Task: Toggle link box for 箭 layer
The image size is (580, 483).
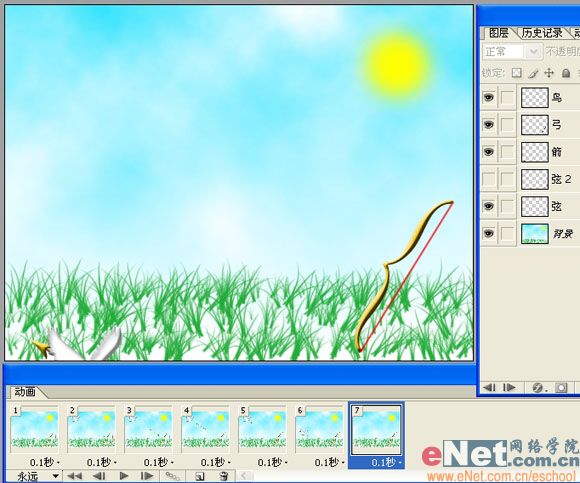Action: (x=507, y=152)
